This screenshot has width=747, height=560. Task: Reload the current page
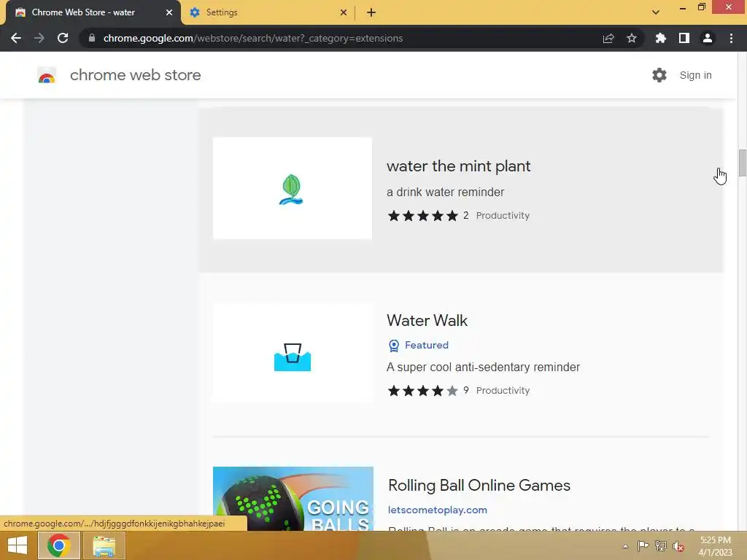(63, 38)
